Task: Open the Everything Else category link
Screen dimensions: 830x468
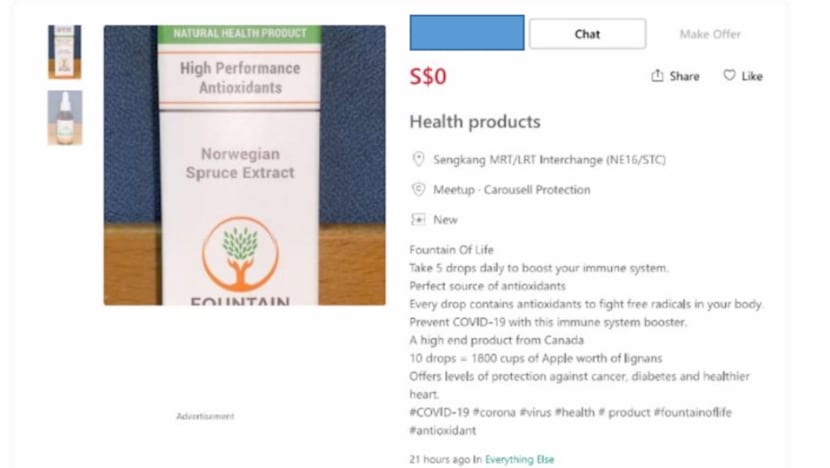Action: click(520, 460)
